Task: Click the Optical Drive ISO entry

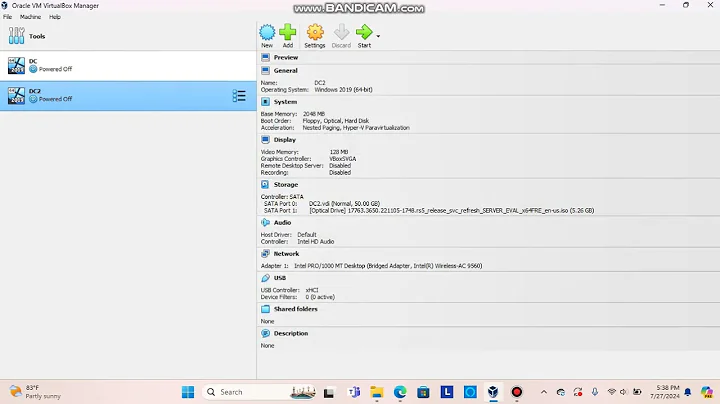Action: pos(452,210)
